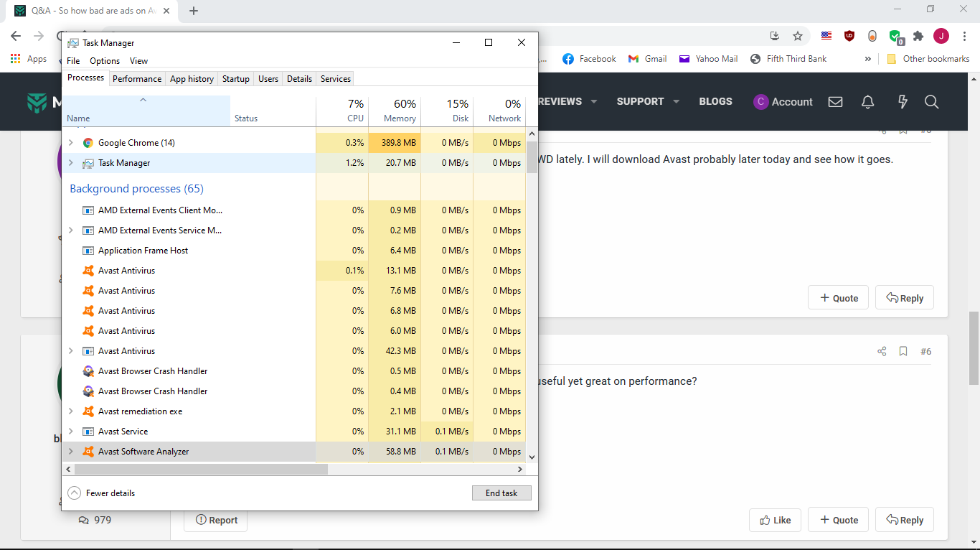
Task: Expand the Avast Software Analyzer process
Action: pyautogui.click(x=70, y=452)
